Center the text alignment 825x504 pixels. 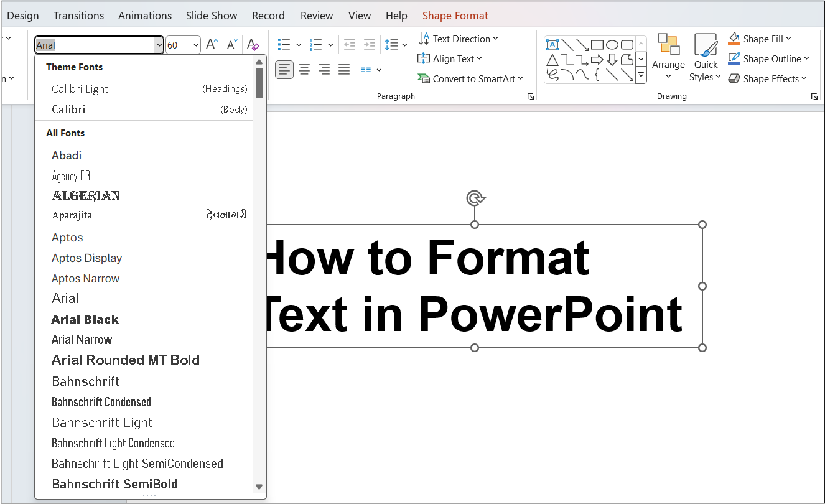(304, 69)
